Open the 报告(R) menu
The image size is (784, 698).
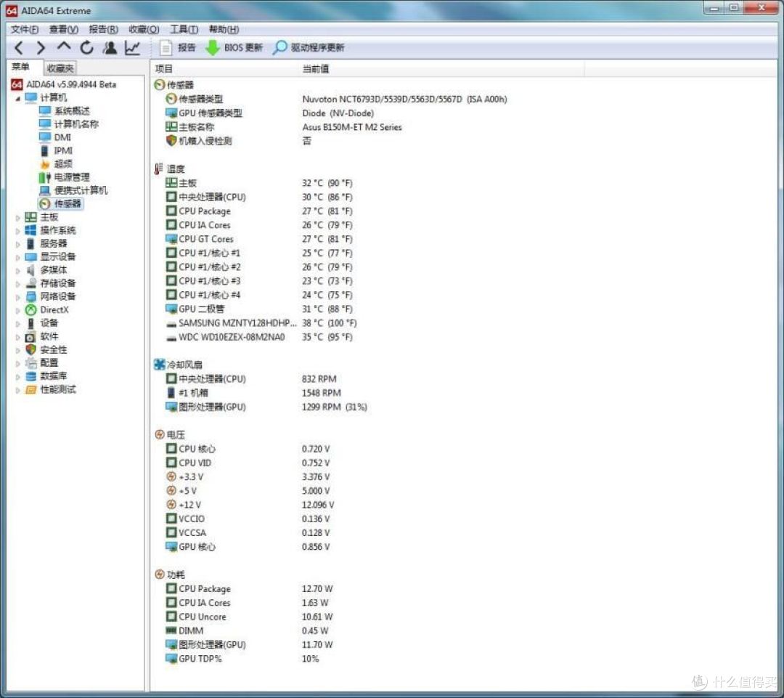[x=104, y=30]
